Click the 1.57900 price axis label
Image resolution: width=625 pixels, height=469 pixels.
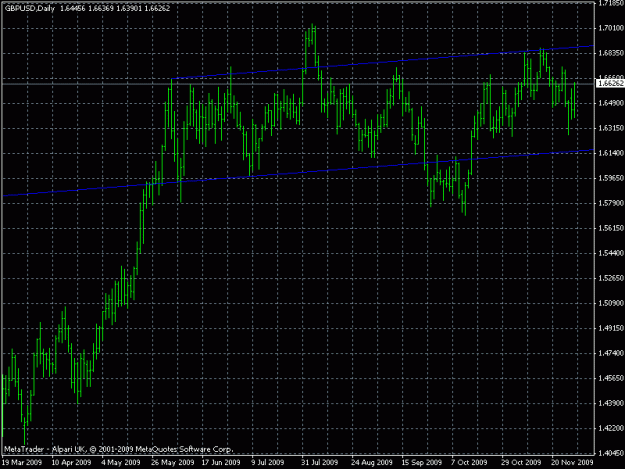click(x=611, y=203)
